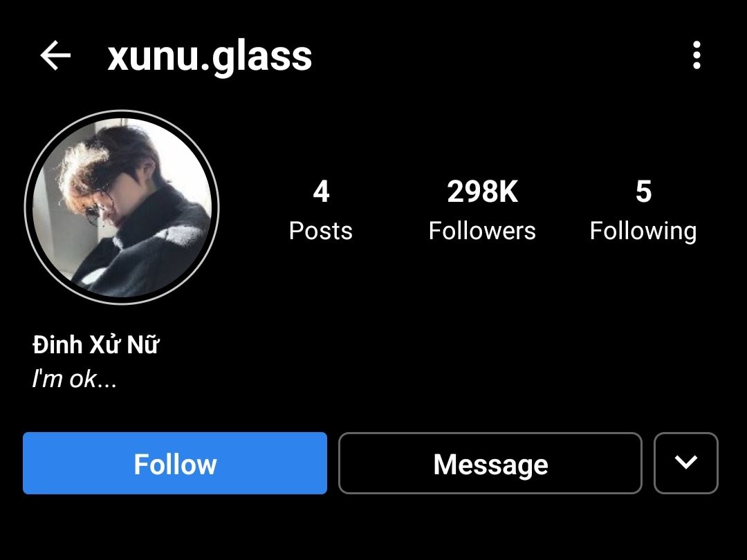
Task: Open the three-dot options menu
Action: click(697, 55)
